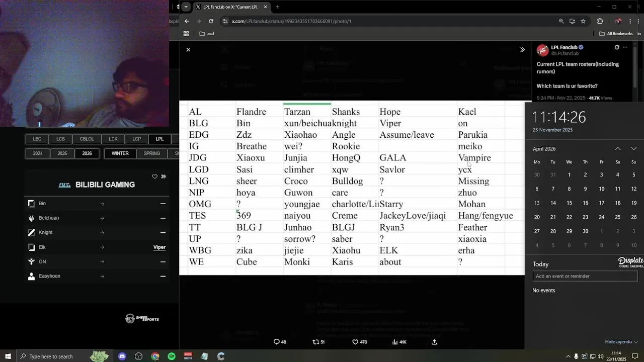
Task: Select the LCK league tab
Action: coord(113,139)
